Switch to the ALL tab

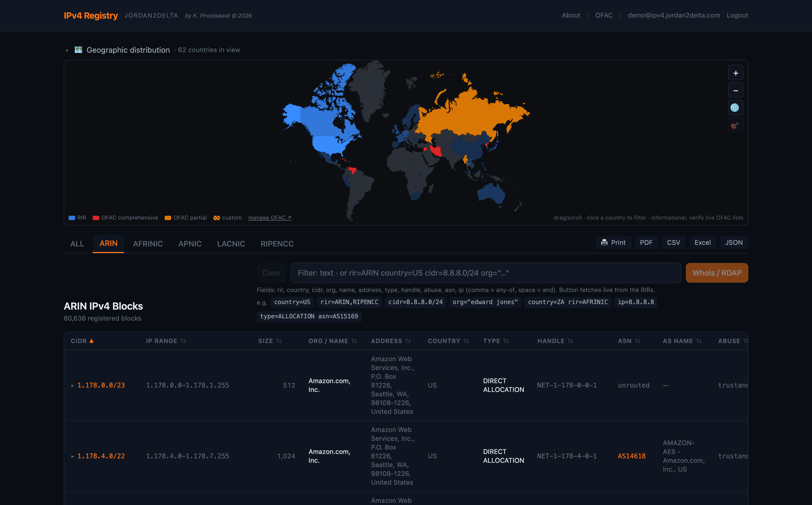click(x=77, y=244)
